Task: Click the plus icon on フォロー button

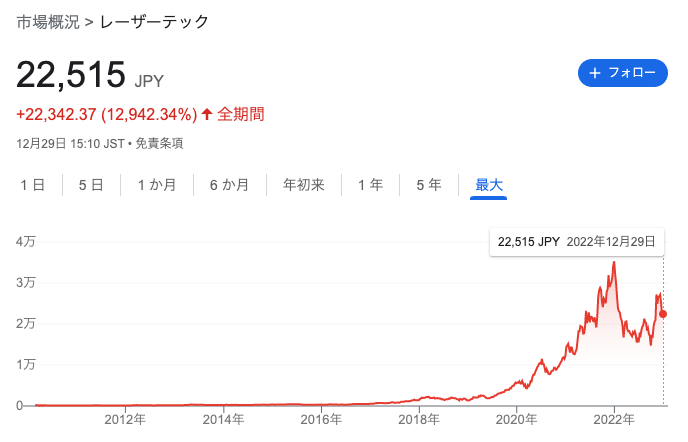Action: (x=595, y=73)
